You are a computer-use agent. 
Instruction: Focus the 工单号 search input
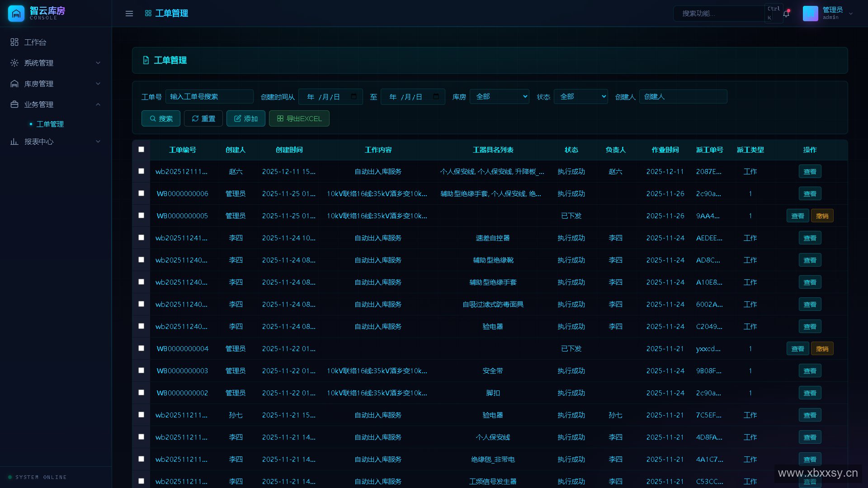(209, 97)
